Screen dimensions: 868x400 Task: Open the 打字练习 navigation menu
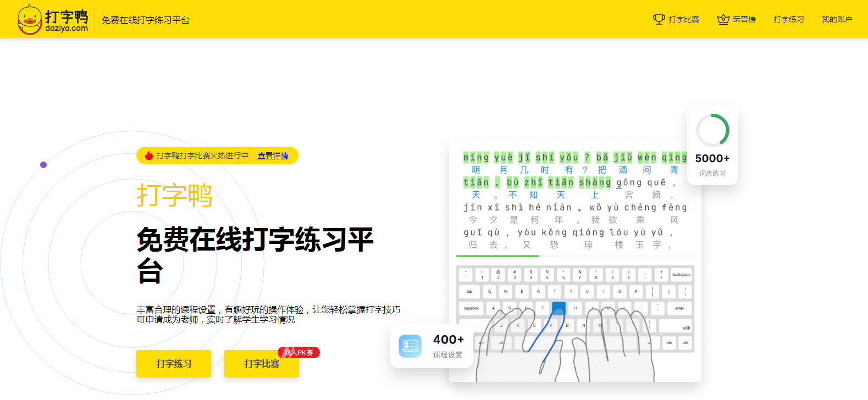[x=788, y=19]
